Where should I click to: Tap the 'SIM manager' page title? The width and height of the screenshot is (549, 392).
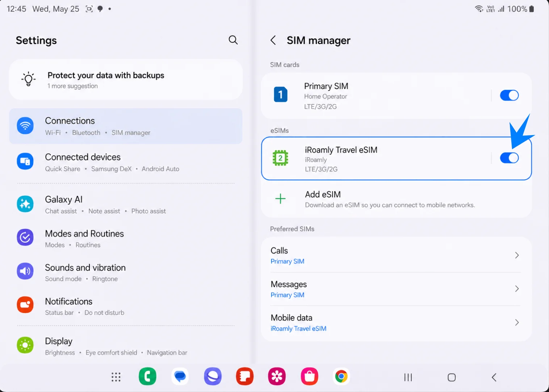coord(318,41)
